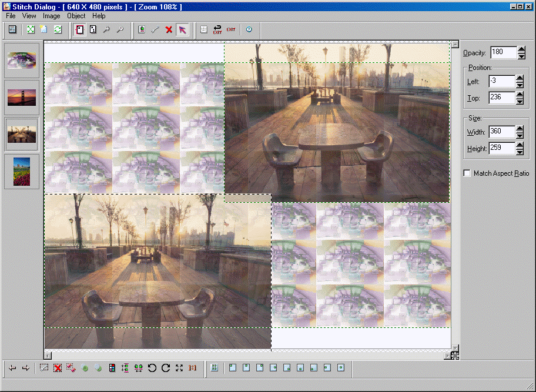Screen dimensions: 536x392
Task: Rotate the object counterclockwise
Action: click(153, 367)
